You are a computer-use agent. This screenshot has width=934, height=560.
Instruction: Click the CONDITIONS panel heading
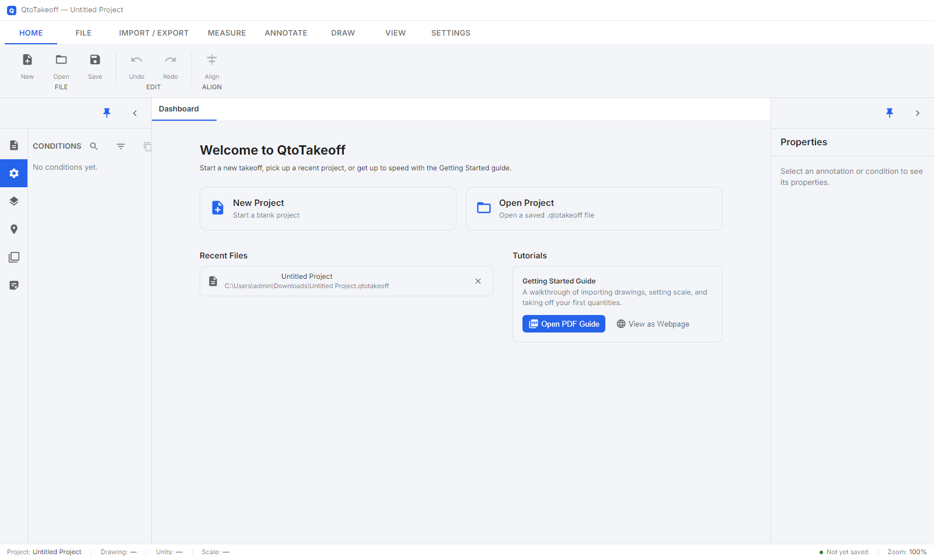(57, 146)
